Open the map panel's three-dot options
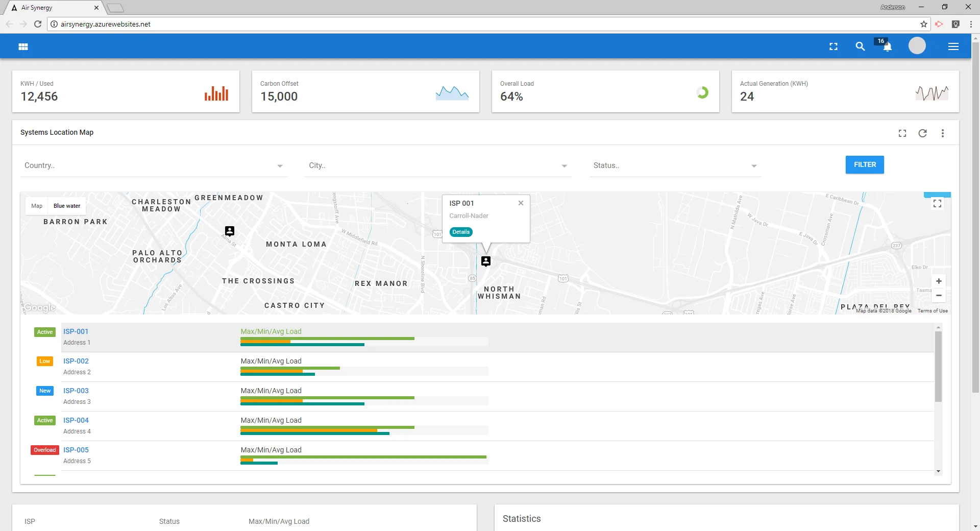Viewport: 980px width, 531px height. [x=942, y=133]
